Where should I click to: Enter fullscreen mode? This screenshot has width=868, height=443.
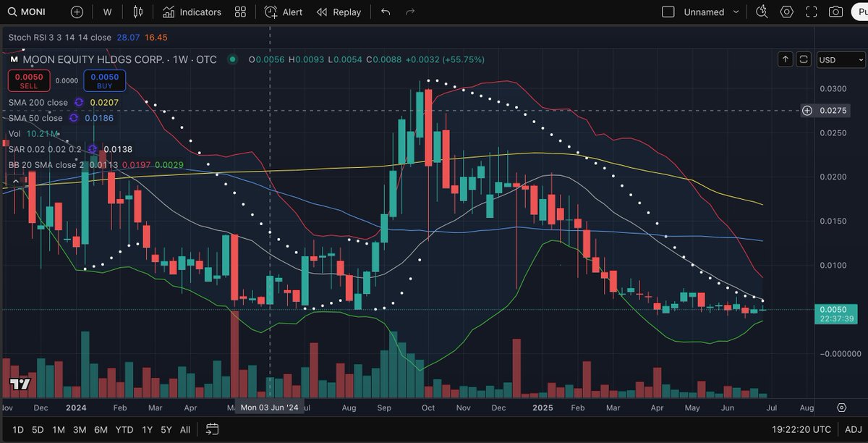[812, 12]
